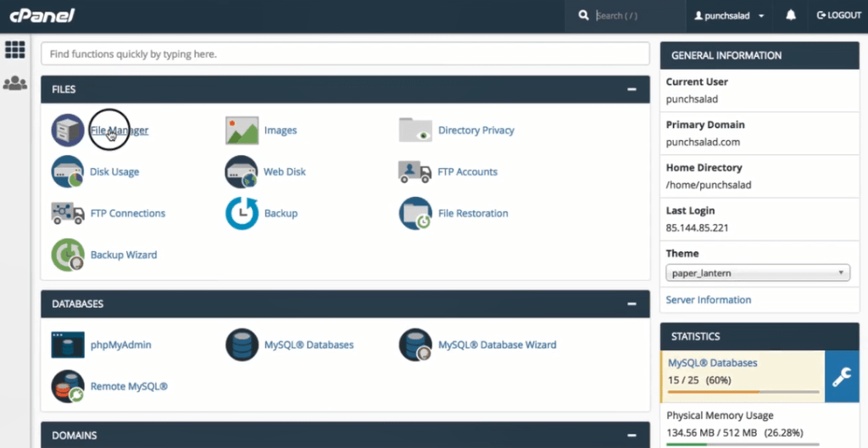
Task: Click the punchsalad value under Current User
Action: pyautogui.click(x=690, y=99)
